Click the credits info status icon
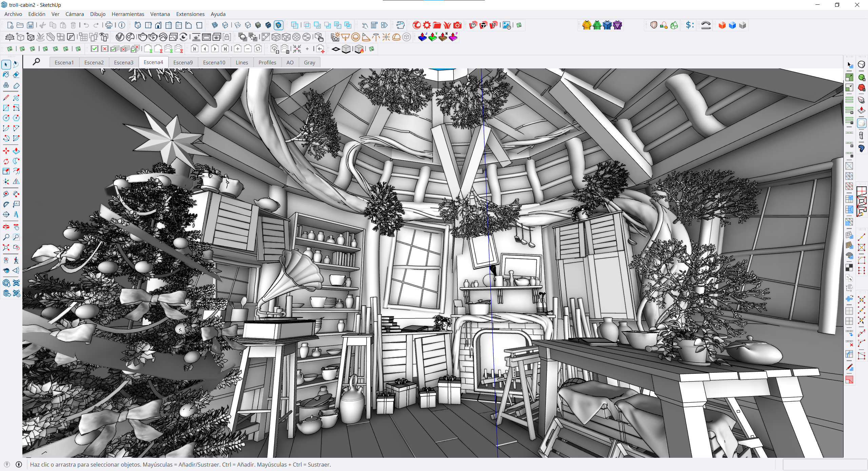The height and width of the screenshot is (471, 868). click(19, 464)
